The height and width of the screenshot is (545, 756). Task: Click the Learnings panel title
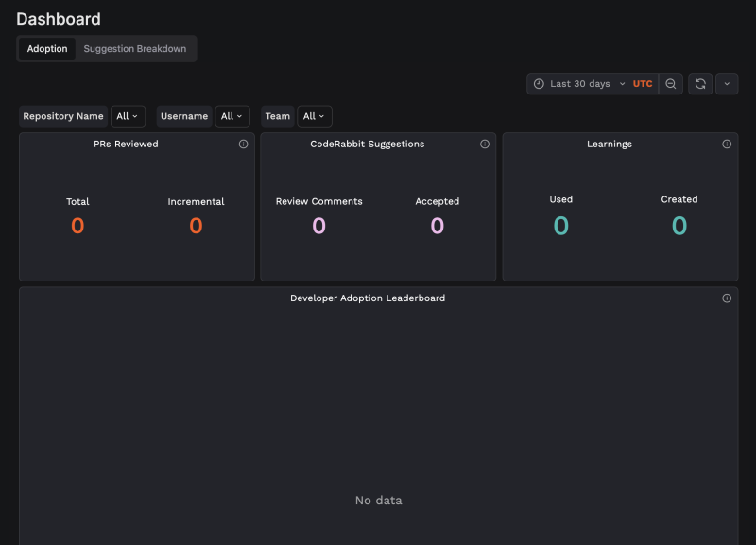(x=610, y=145)
